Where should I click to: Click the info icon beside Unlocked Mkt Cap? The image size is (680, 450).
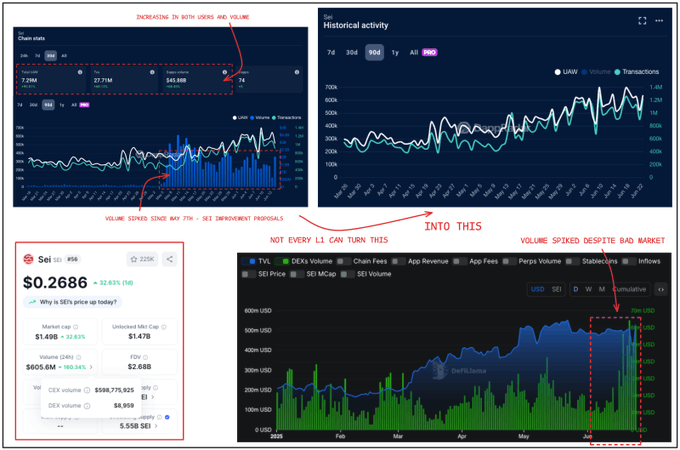pos(163,327)
